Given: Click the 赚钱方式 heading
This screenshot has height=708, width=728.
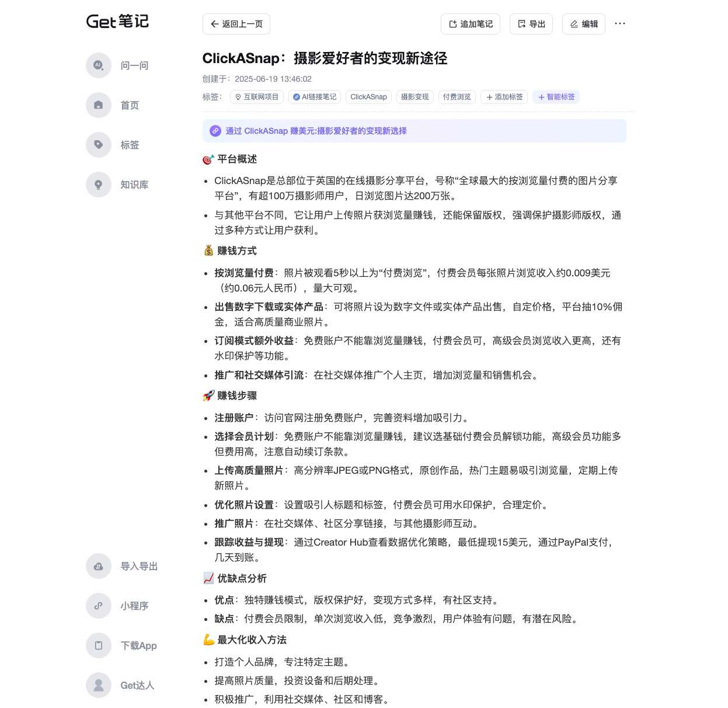Looking at the screenshot, I should coord(237,251).
